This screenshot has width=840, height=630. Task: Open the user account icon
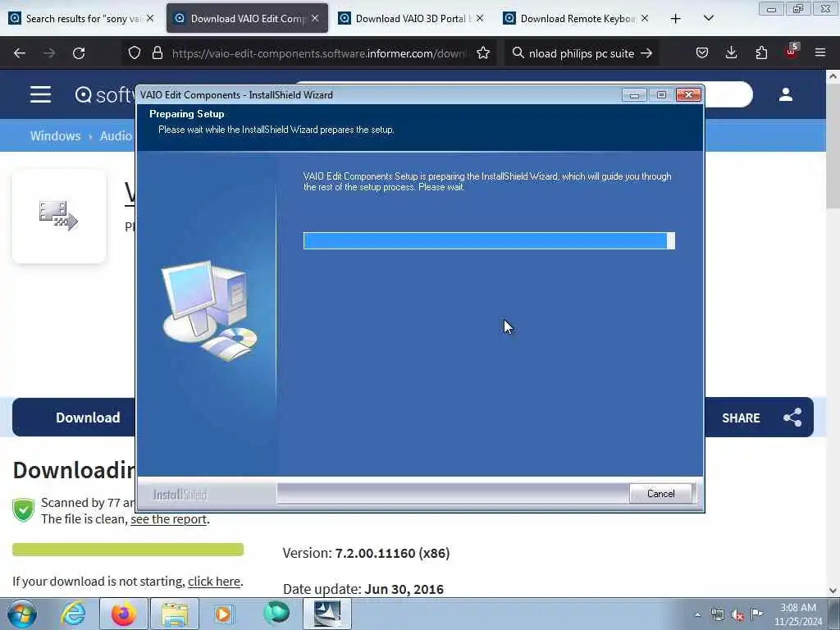coord(785,95)
